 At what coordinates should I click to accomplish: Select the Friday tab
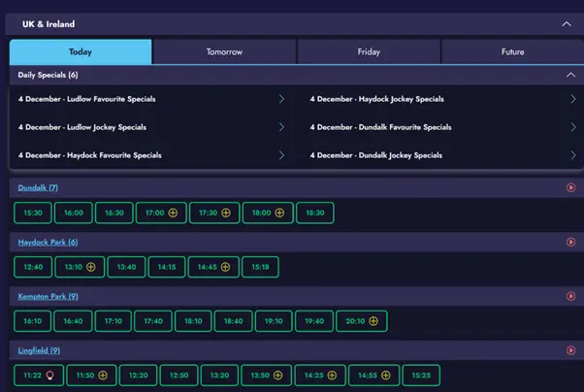[369, 52]
